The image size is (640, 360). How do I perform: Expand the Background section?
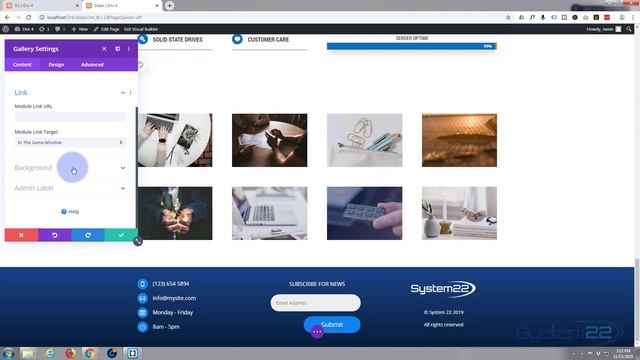click(70, 168)
